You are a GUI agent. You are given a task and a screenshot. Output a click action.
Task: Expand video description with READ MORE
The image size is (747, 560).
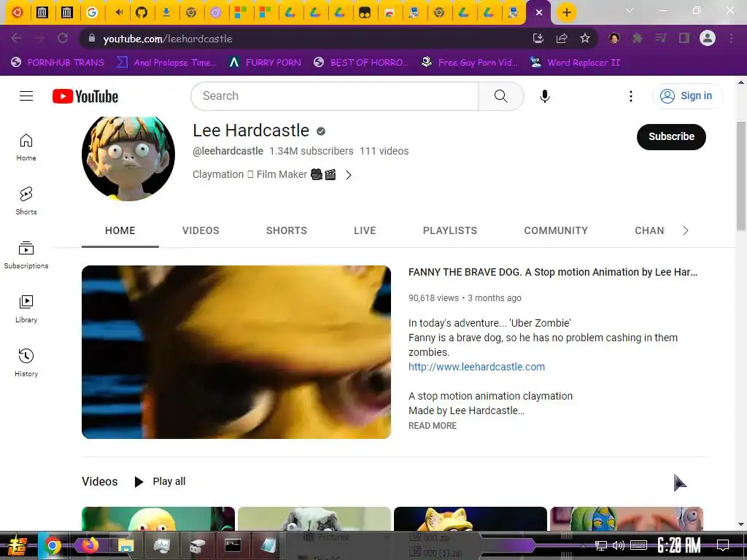click(x=433, y=426)
